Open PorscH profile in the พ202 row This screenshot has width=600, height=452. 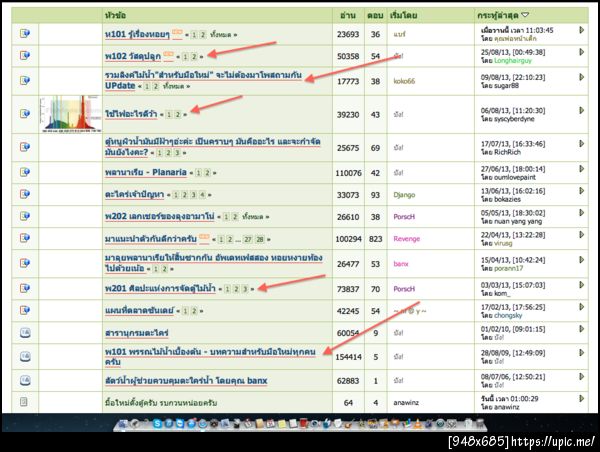click(404, 217)
